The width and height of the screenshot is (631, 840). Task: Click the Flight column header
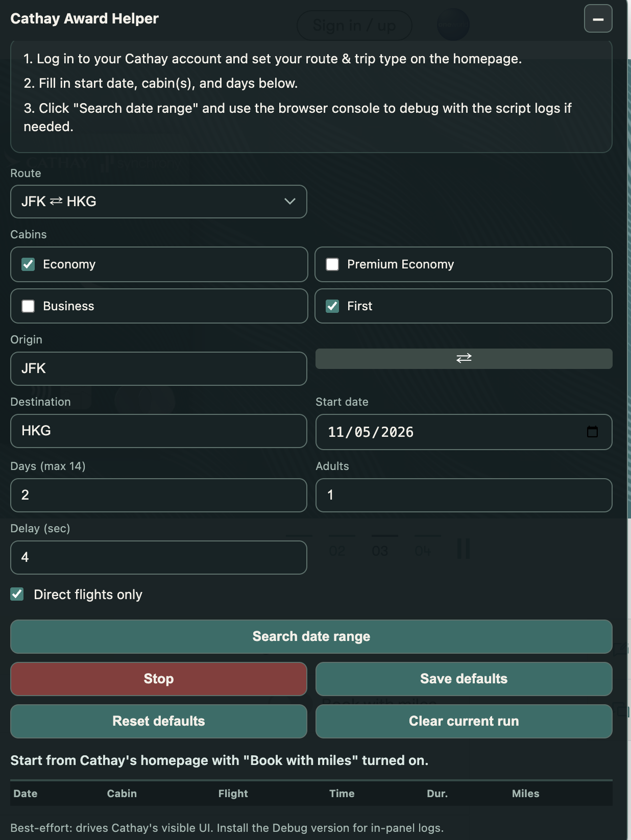(x=233, y=794)
